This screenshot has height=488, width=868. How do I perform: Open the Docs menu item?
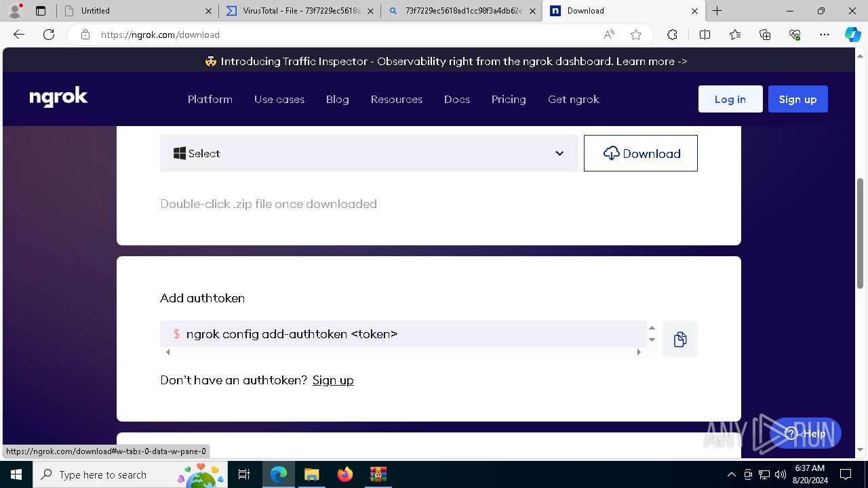click(x=457, y=99)
